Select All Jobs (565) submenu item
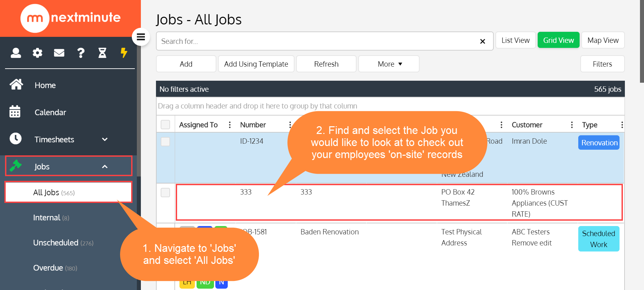This screenshot has height=290, width=644. pyautogui.click(x=68, y=192)
